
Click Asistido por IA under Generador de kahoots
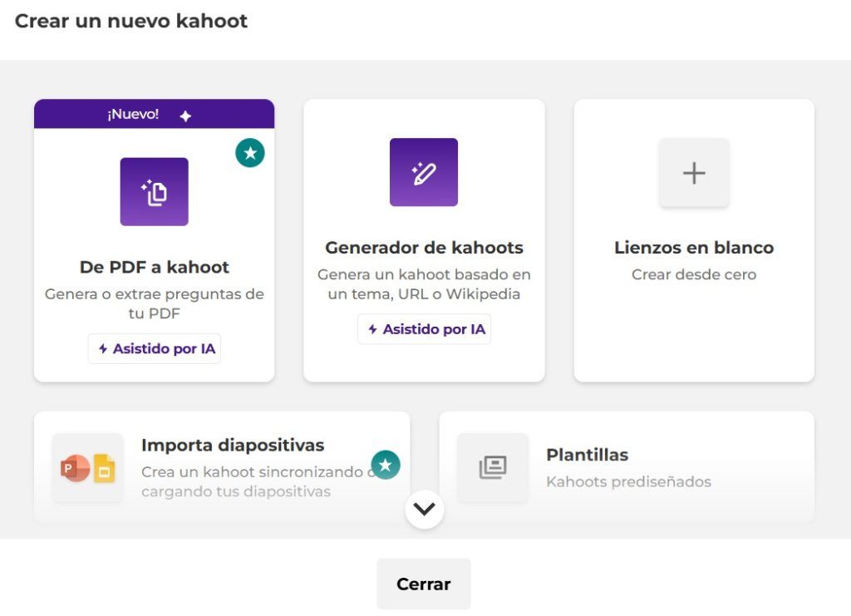[425, 329]
